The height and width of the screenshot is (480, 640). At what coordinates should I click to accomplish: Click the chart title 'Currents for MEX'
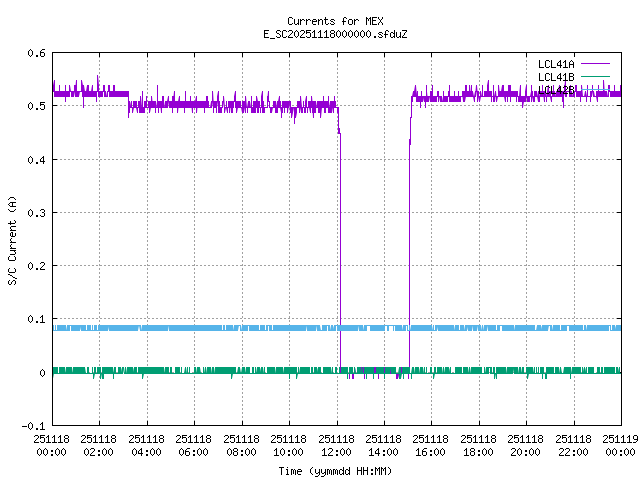pos(335,21)
